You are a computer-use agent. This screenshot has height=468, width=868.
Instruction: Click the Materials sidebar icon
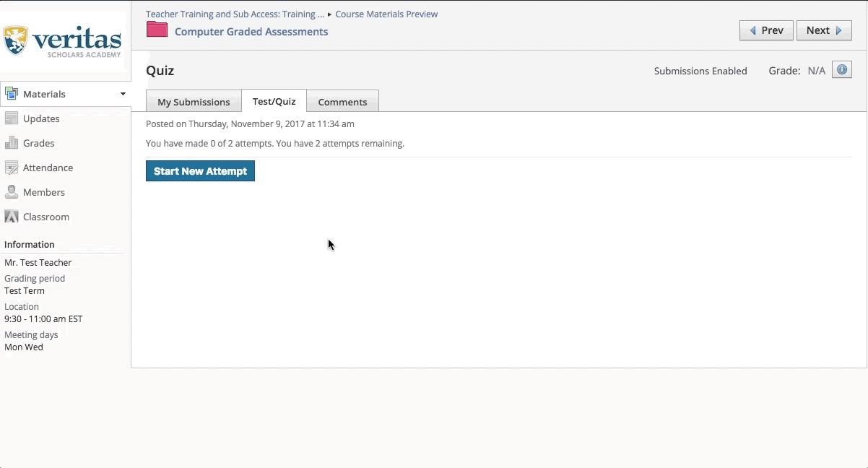click(11, 94)
